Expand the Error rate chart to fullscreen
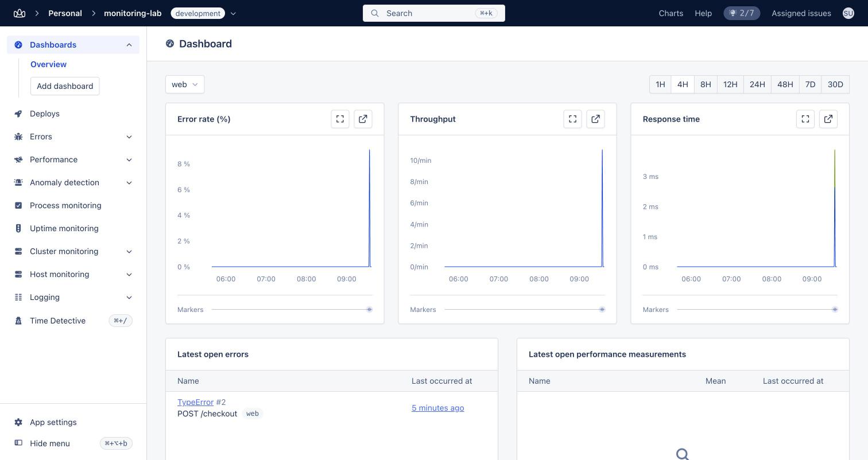Image resolution: width=868 pixels, height=460 pixels. [x=340, y=119]
